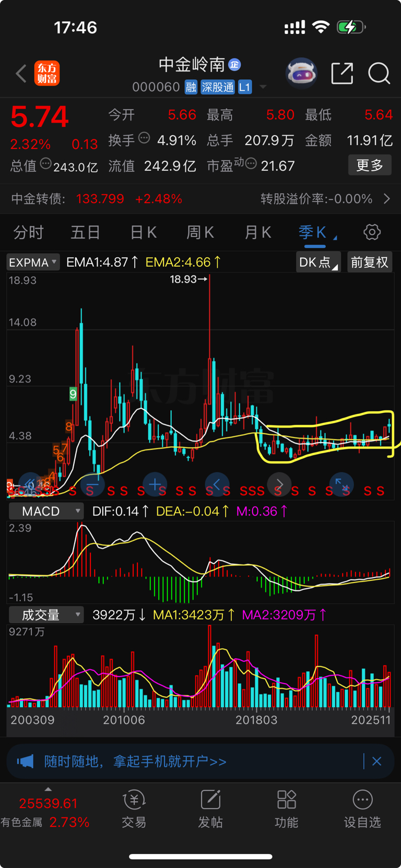This screenshot has height=868, width=401.
Task: Tap the 总值 info circle icon
Action: click(46, 163)
